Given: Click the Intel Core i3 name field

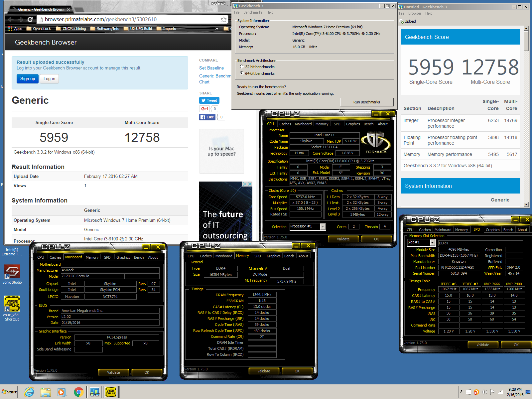Looking at the screenshot, I should [325, 135].
